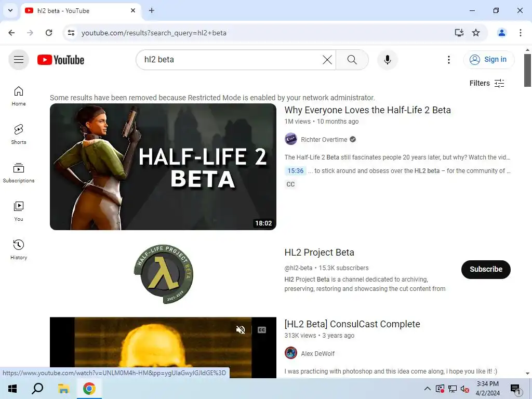Image resolution: width=532 pixels, height=399 pixels.
Task: Open the Windows Start menu
Action: tap(12, 389)
